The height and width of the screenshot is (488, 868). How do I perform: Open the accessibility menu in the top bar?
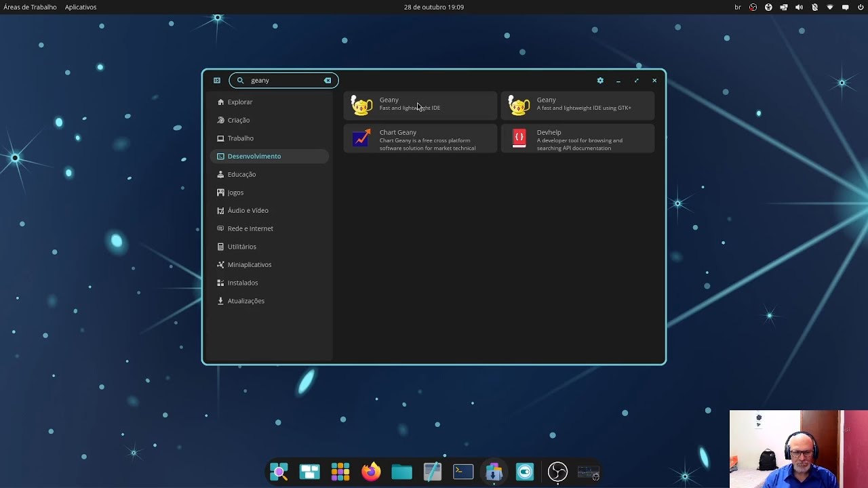tap(768, 7)
